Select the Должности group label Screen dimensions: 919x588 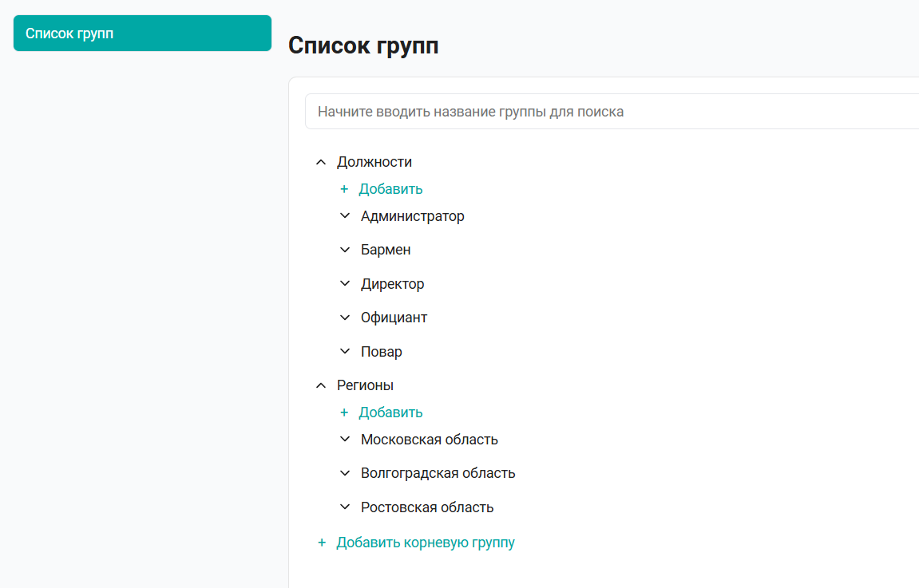pyautogui.click(x=374, y=162)
